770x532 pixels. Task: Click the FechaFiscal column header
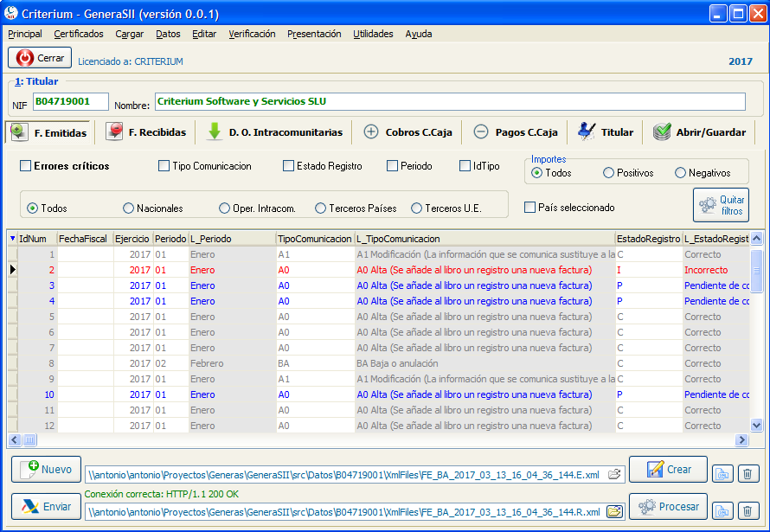[x=85, y=239]
